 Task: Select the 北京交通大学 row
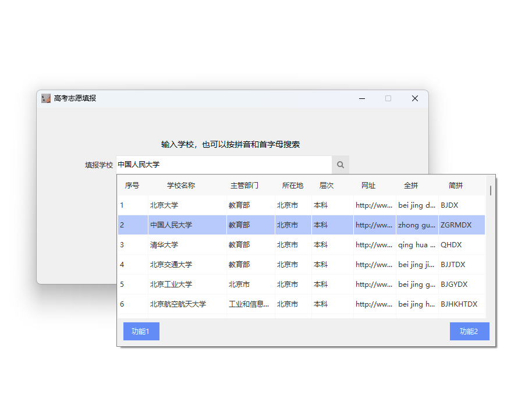point(302,265)
